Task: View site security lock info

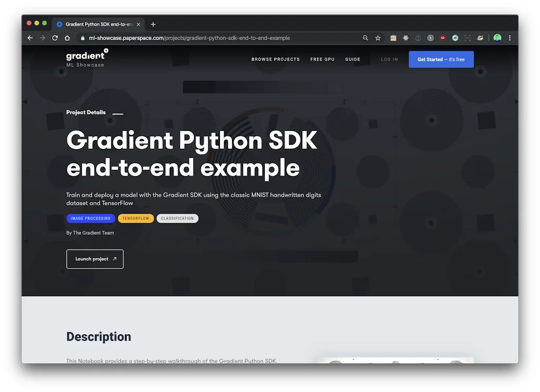Action: point(83,38)
